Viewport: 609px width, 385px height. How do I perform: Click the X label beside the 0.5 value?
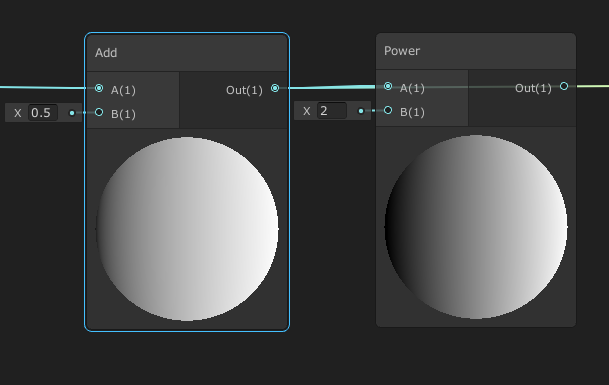[x=17, y=113]
